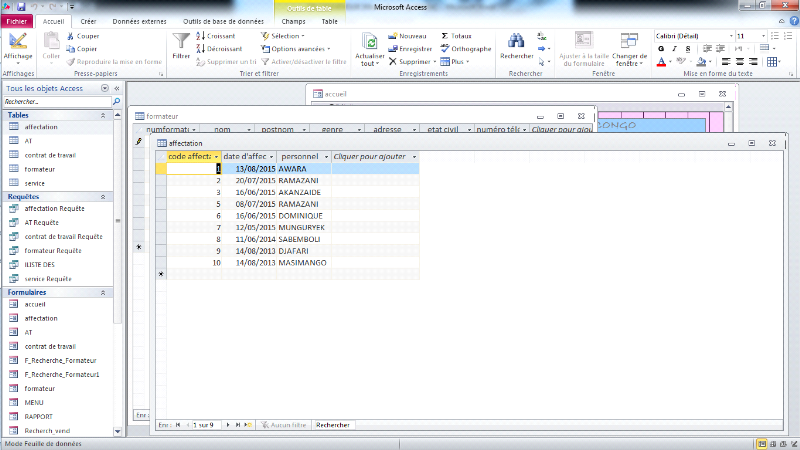800x450 pixels.
Task: Align text right in ribbon
Action: point(753,62)
